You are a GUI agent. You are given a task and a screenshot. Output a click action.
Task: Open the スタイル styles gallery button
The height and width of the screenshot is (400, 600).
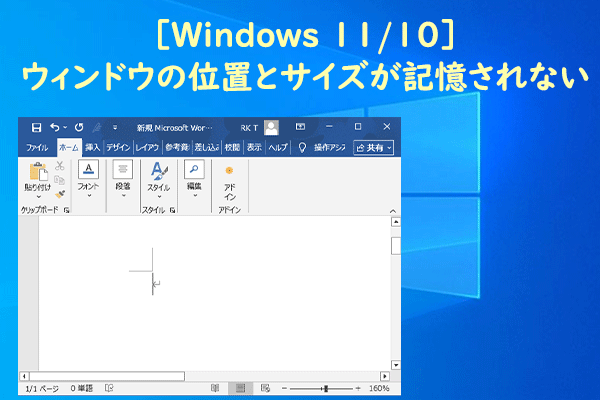(159, 179)
